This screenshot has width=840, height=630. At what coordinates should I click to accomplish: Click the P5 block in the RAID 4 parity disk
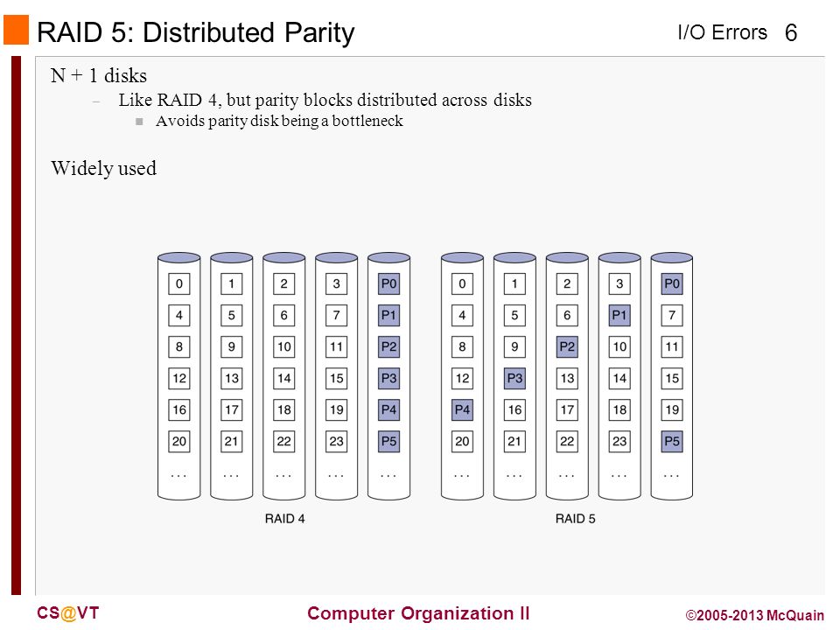388,441
